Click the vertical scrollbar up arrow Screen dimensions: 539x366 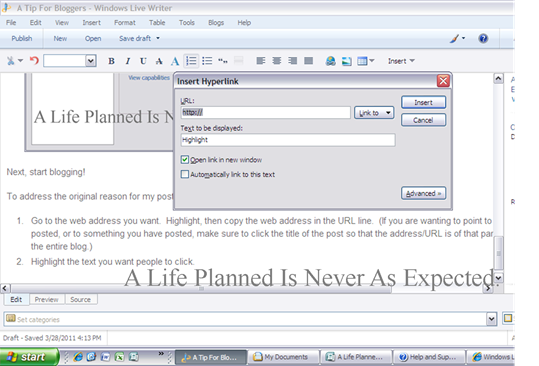(x=498, y=79)
